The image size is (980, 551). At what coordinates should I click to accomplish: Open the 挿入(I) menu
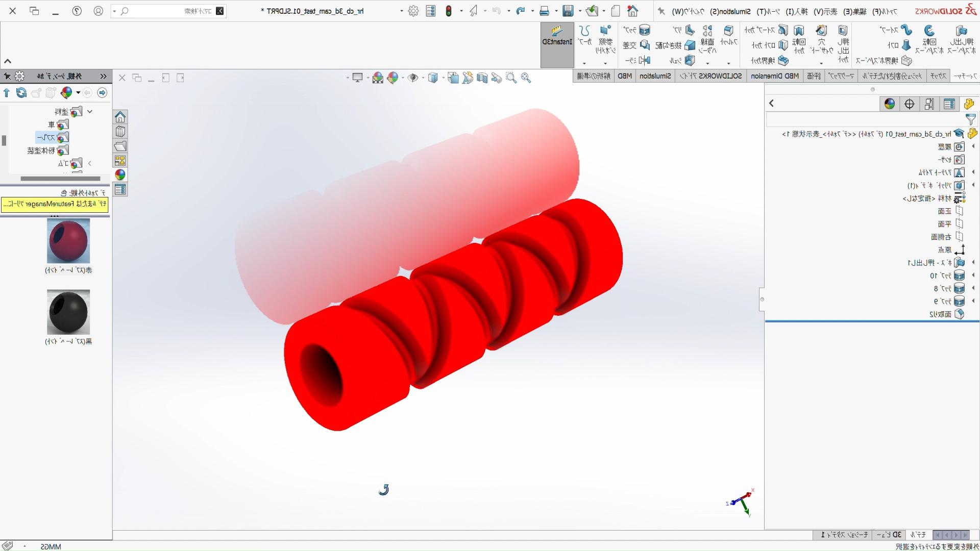tap(797, 11)
